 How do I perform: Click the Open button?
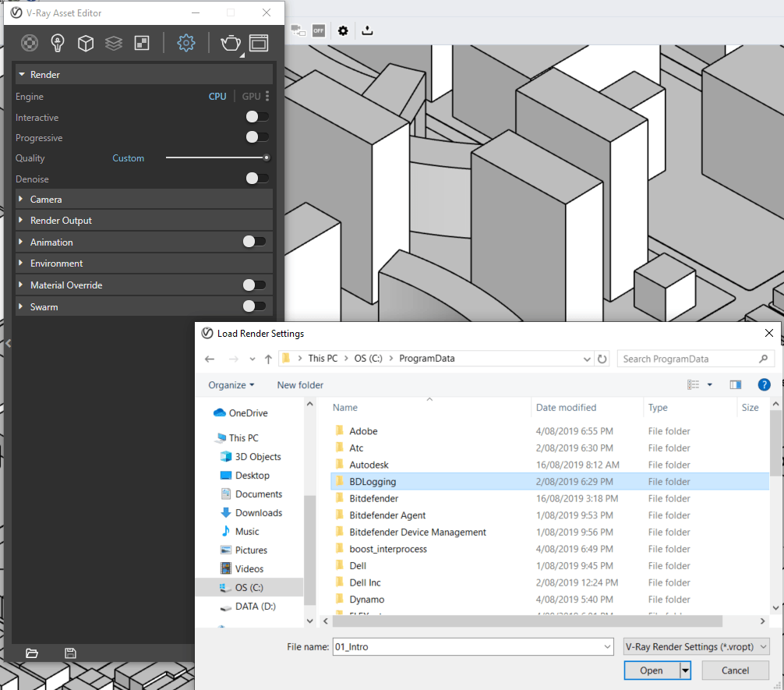tap(652, 670)
